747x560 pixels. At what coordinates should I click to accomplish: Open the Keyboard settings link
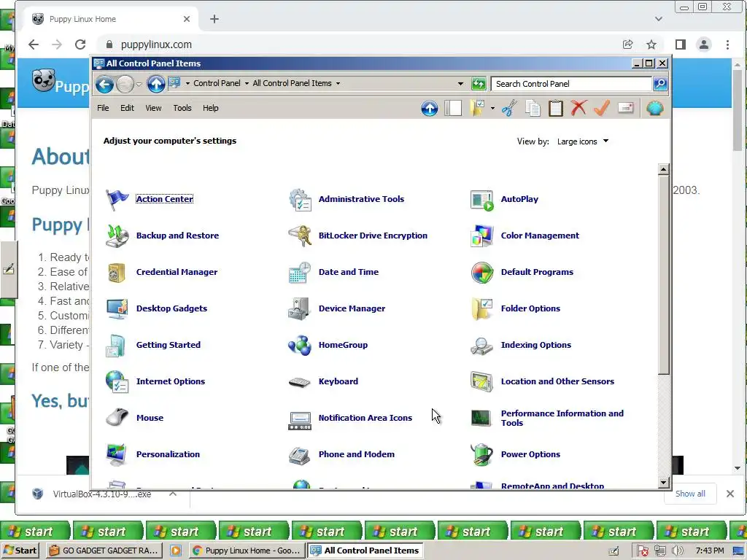click(338, 381)
